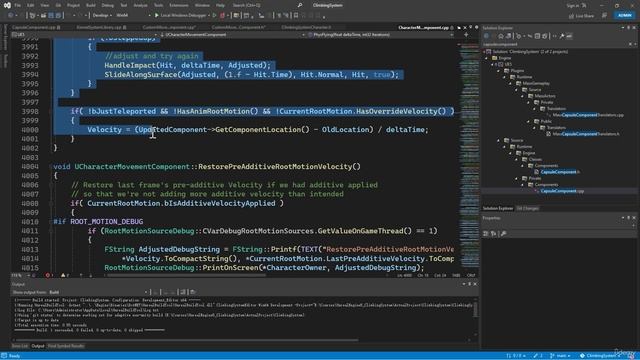Open the File menu

(x=18, y=5)
